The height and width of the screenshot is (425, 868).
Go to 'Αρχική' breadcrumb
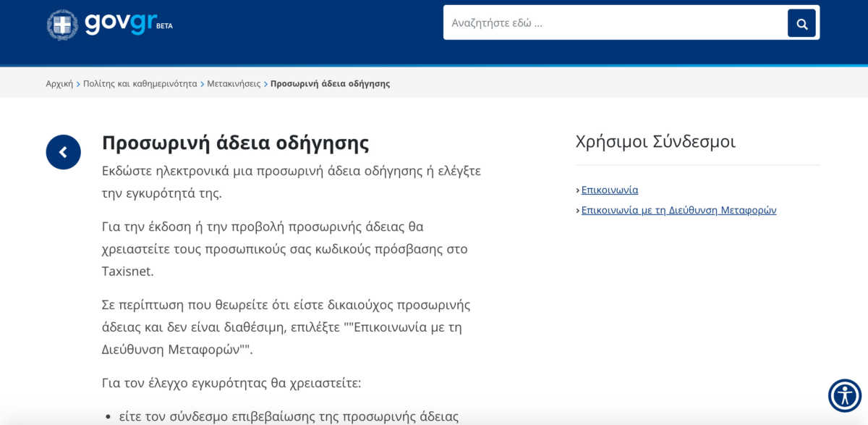tap(59, 83)
